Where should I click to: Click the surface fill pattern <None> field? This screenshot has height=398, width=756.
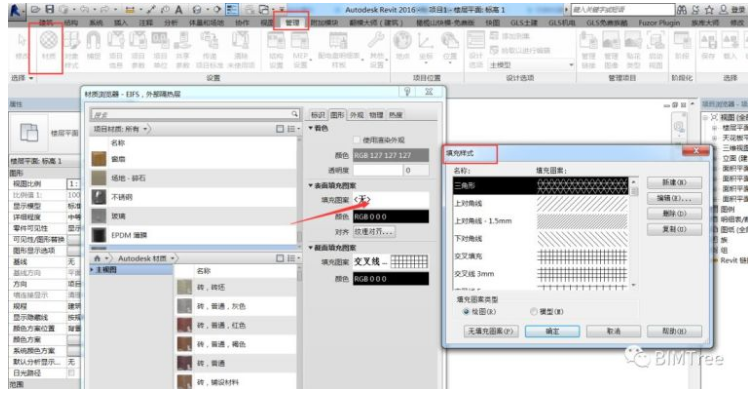point(391,199)
